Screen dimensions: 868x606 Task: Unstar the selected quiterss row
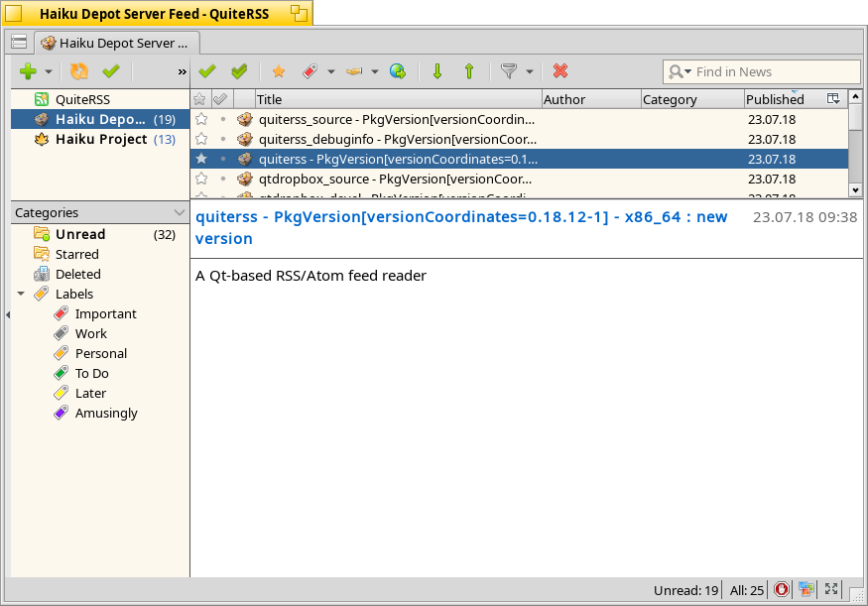coord(201,160)
